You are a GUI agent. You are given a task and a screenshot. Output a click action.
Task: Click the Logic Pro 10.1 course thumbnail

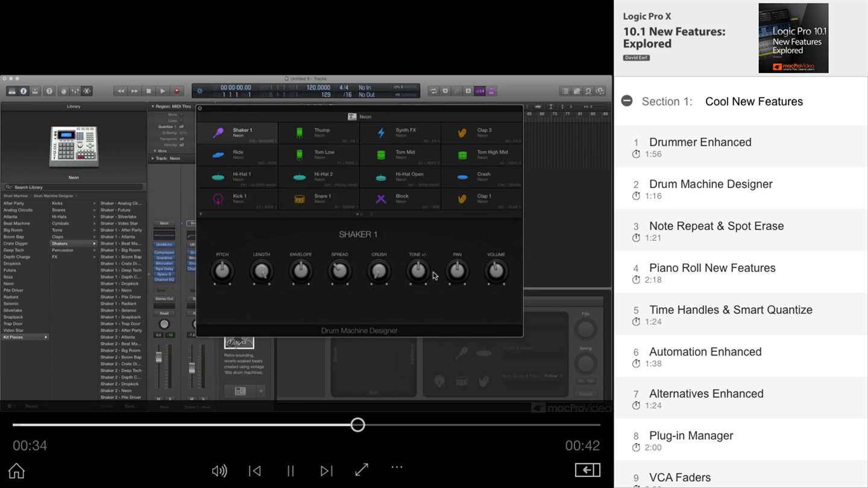point(793,38)
